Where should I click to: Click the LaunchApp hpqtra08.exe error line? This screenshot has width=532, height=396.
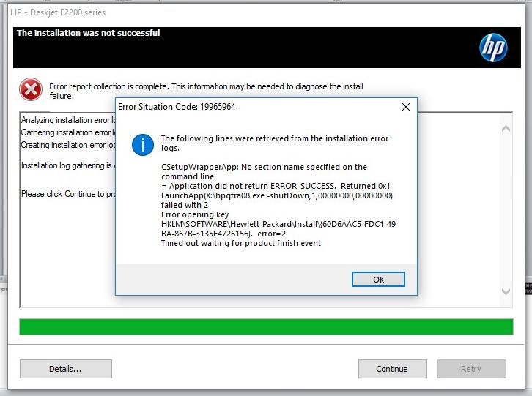(x=277, y=200)
